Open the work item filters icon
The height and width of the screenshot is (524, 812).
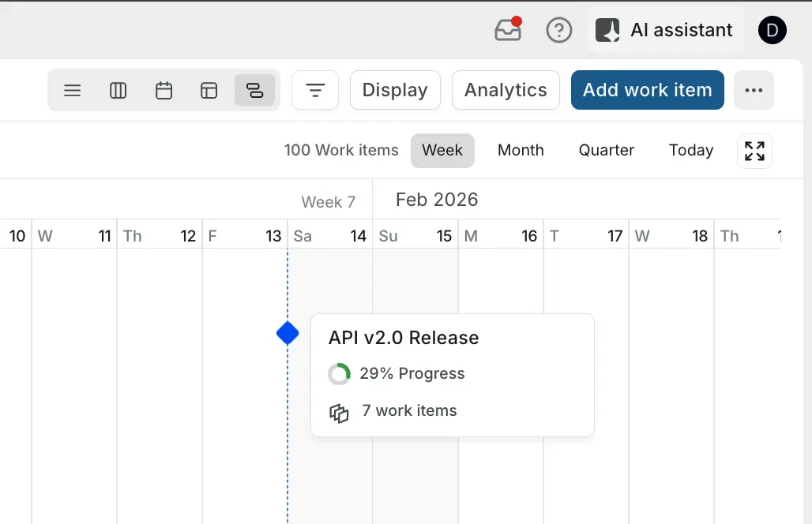click(315, 90)
